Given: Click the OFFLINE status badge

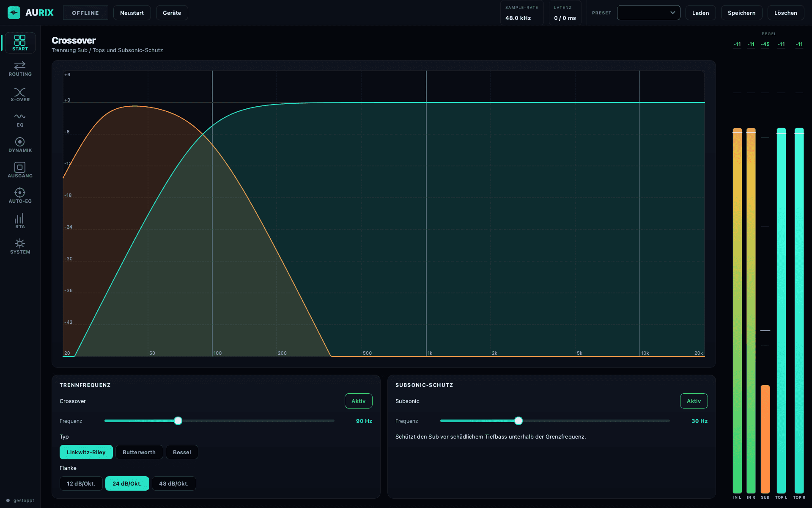Looking at the screenshot, I should (85, 13).
